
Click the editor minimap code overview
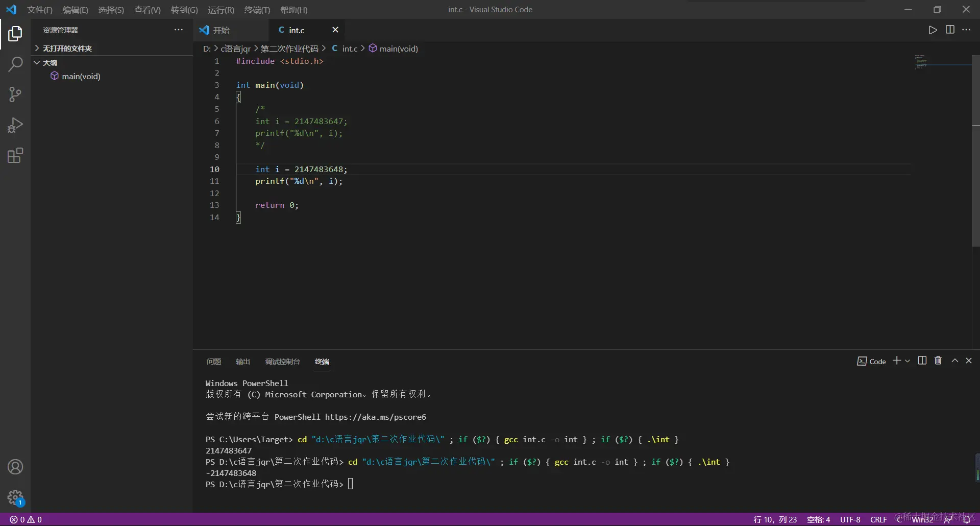pyautogui.click(x=921, y=62)
